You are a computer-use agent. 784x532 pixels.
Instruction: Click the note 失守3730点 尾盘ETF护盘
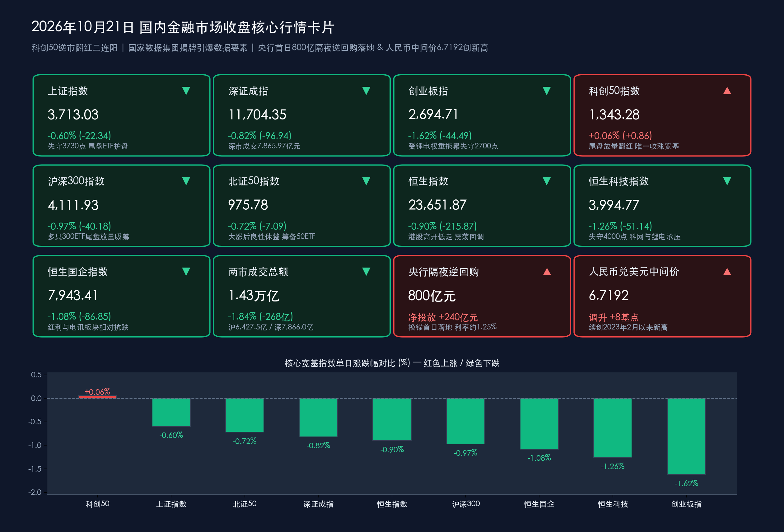pos(88,146)
